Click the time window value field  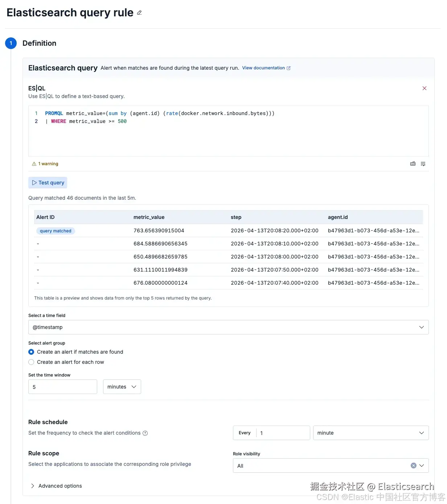[x=63, y=387]
